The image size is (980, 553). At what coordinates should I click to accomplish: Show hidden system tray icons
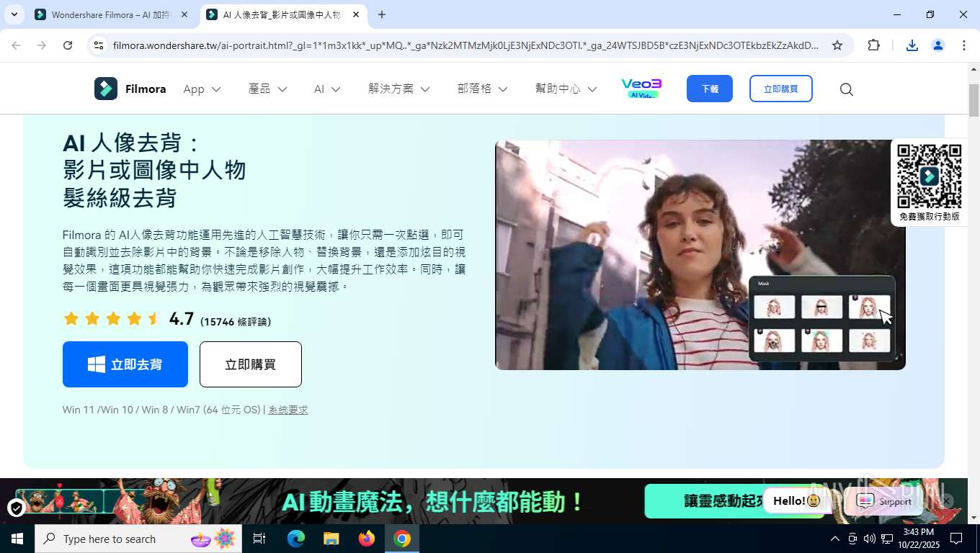835,539
